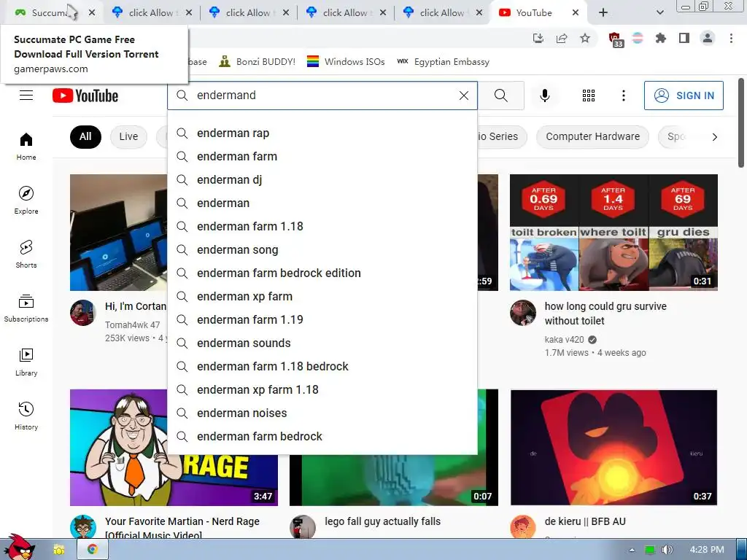The width and height of the screenshot is (747, 560).
Task: Open the kaka v420 channel link
Action: [x=564, y=340]
